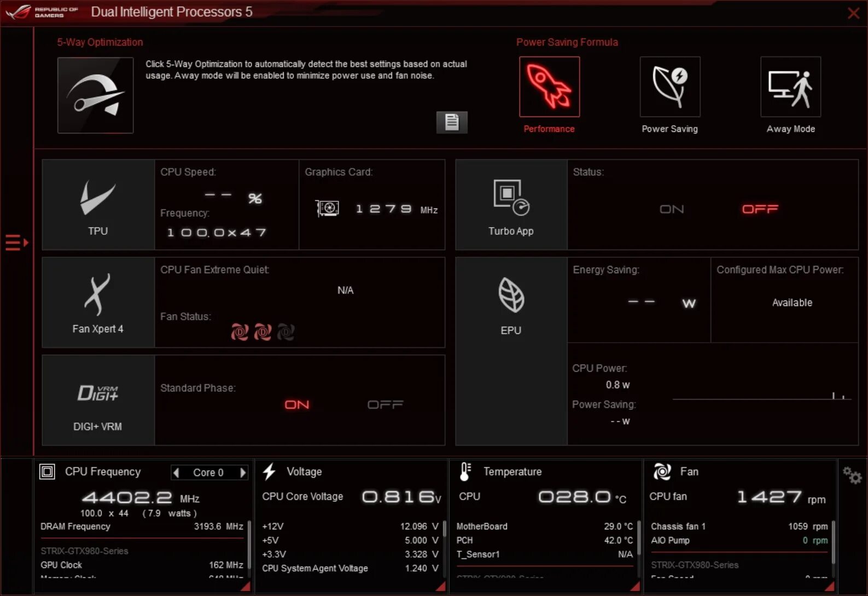The width and height of the screenshot is (868, 596).
Task: Click the +12V voltage row
Action: pyautogui.click(x=350, y=526)
